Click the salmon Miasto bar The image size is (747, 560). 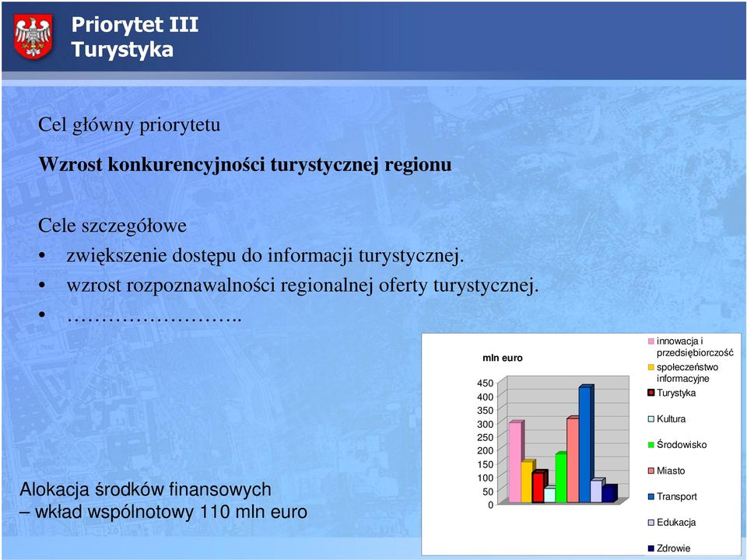pyautogui.click(x=573, y=460)
